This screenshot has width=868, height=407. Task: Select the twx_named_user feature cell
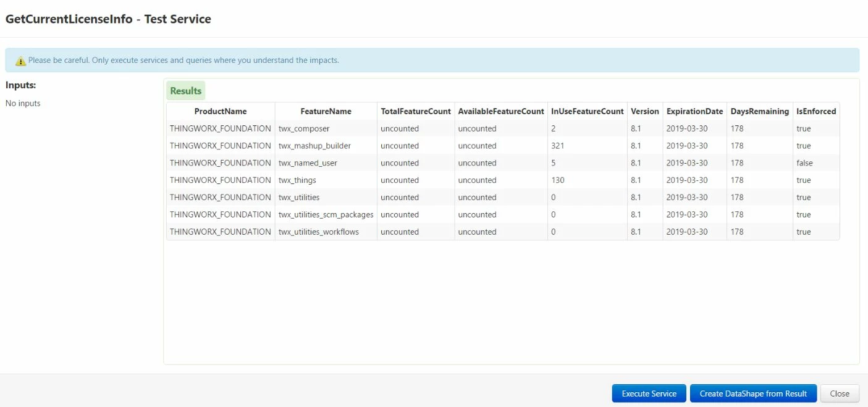coord(326,163)
